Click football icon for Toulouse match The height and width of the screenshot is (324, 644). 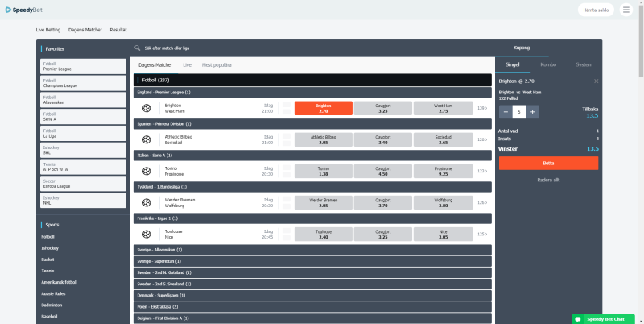(x=147, y=235)
